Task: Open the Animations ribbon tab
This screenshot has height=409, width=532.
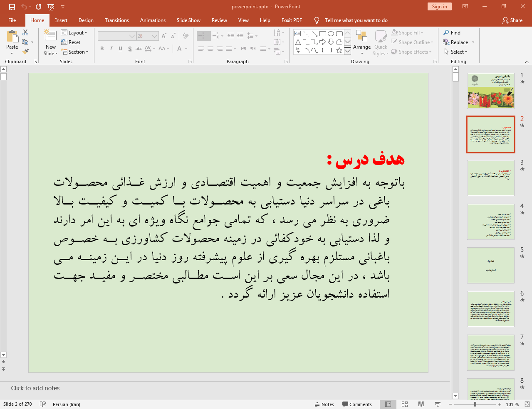Action: (x=153, y=20)
